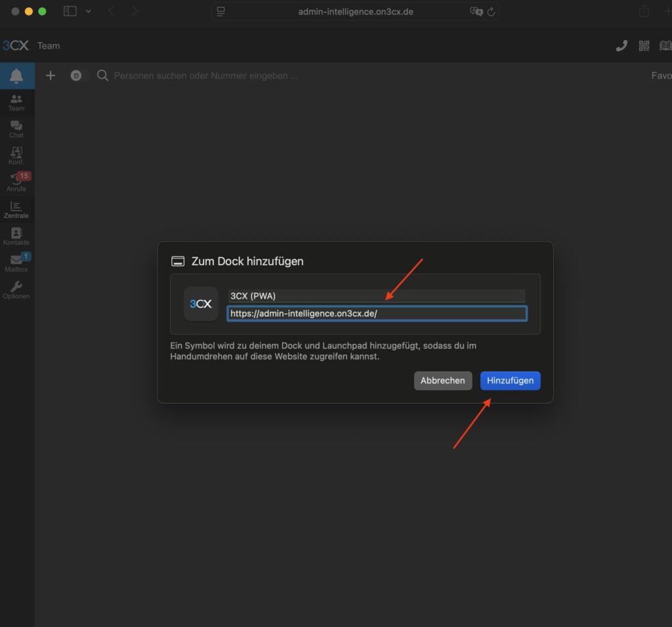The image size is (672, 627).
Task: Reload the page
Action: (x=491, y=12)
